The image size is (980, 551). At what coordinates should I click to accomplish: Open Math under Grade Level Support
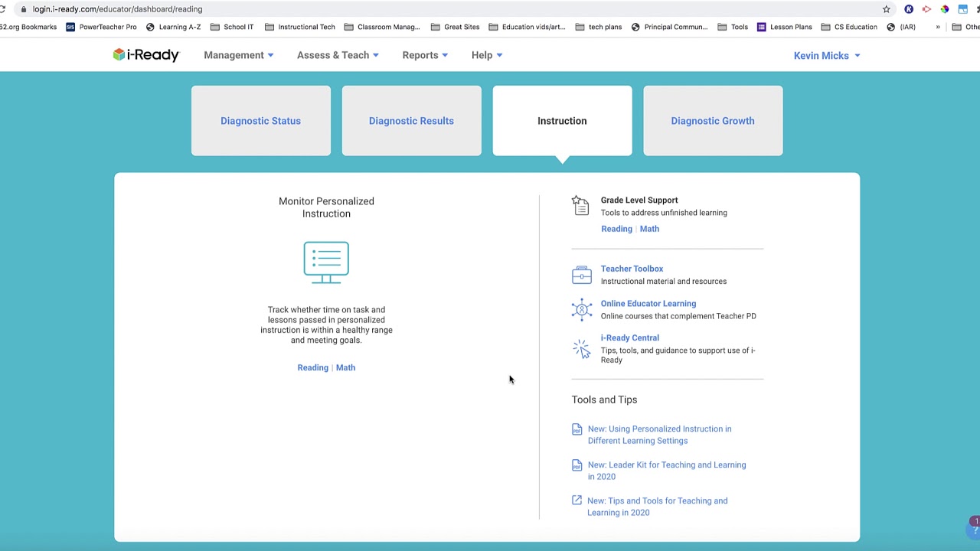649,229
